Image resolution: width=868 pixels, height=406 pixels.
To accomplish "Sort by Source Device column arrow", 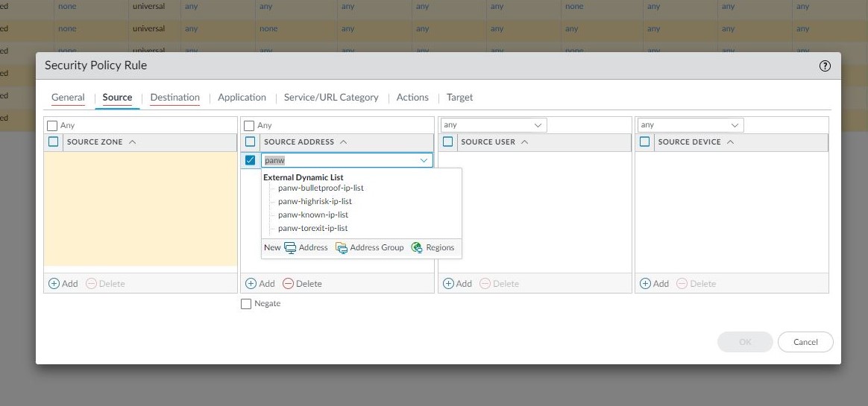I will pyautogui.click(x=730, y=142).
